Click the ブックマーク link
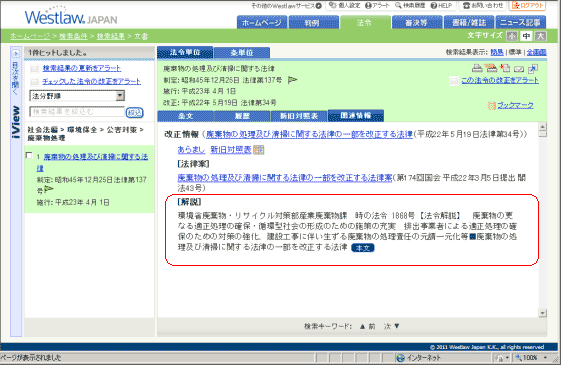Screen dimensions: 561x365 pos(515,106)
